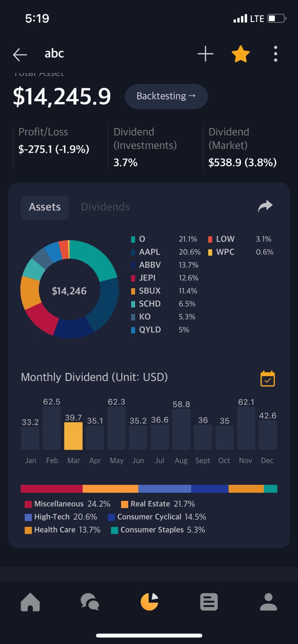Tap the battery status icon
Image resolution: width=298 pixels, height=644 pixels.
(277, 19)
